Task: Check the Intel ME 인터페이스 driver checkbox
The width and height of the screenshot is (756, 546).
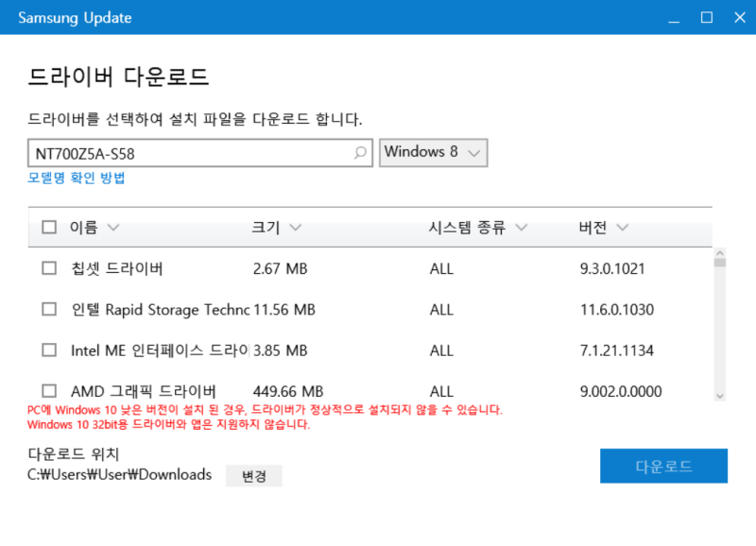Action: tap(49, 350)
